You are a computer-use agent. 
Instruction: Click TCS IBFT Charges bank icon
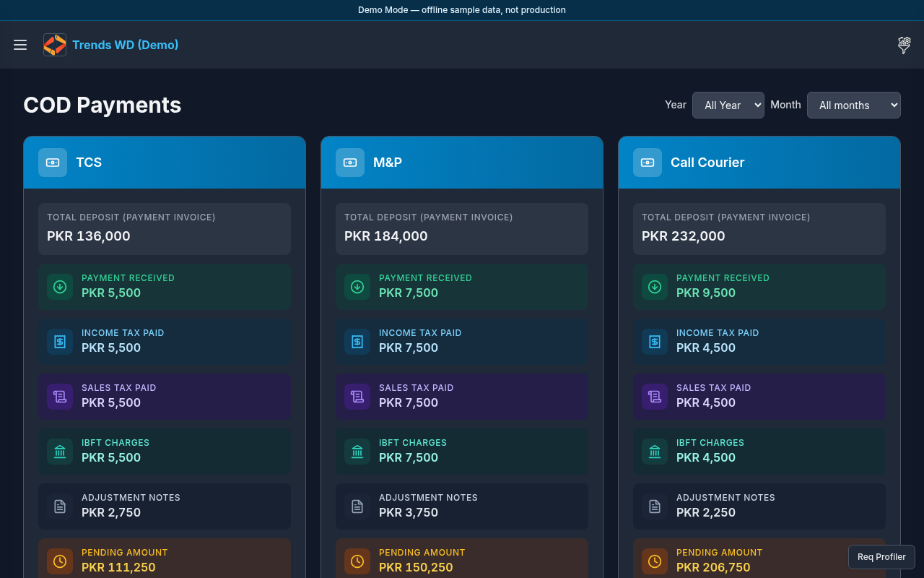[60, 452]
